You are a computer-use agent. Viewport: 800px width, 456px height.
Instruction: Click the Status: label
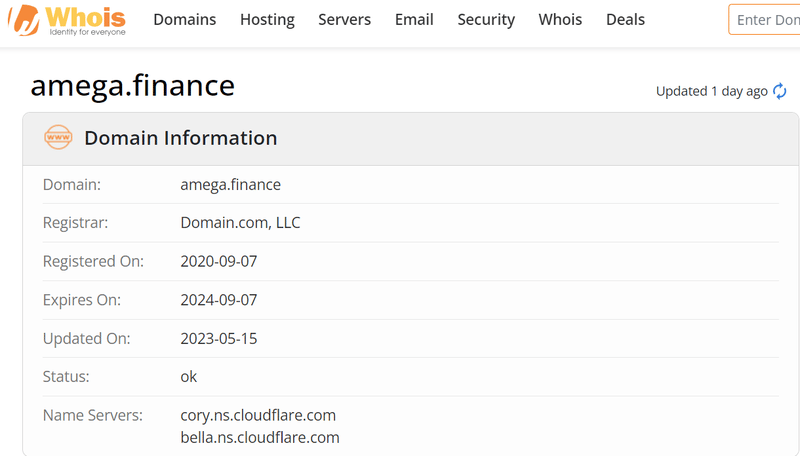66,376
